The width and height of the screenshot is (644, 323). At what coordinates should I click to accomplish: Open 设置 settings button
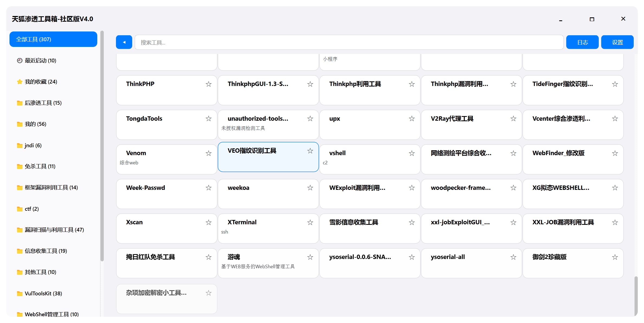coord(617,42)
